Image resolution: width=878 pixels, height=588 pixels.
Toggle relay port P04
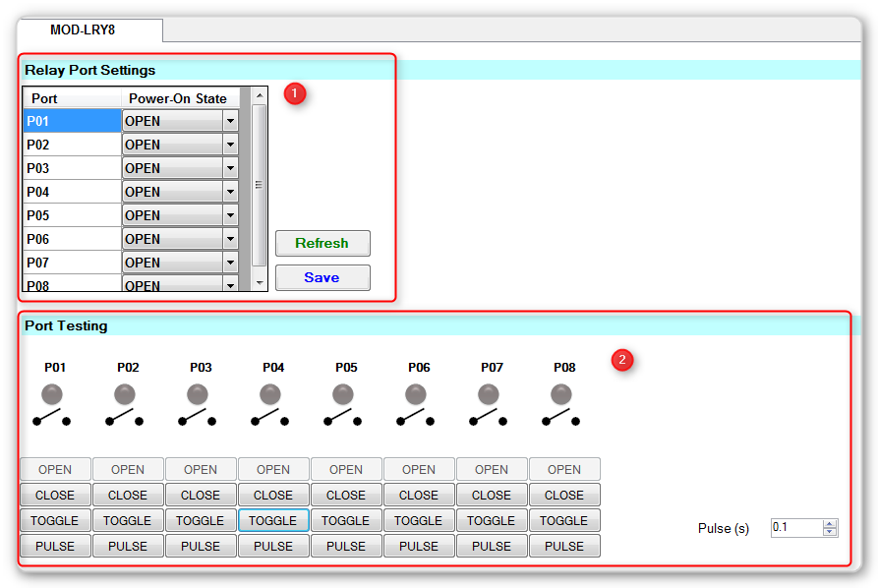tap(273, 520)
